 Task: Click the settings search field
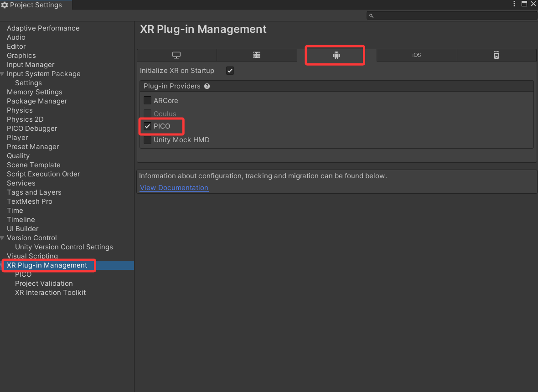coord(451,16)
